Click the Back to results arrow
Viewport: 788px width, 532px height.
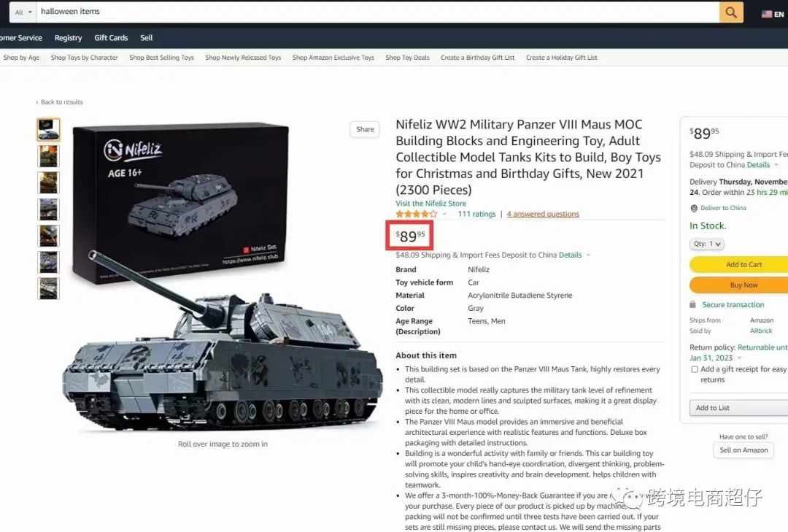[x=37, y=102]
